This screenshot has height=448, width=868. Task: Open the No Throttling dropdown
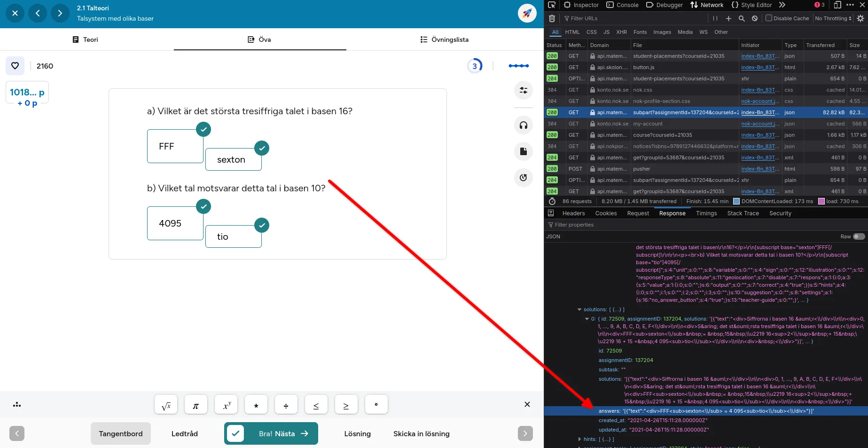833,18
